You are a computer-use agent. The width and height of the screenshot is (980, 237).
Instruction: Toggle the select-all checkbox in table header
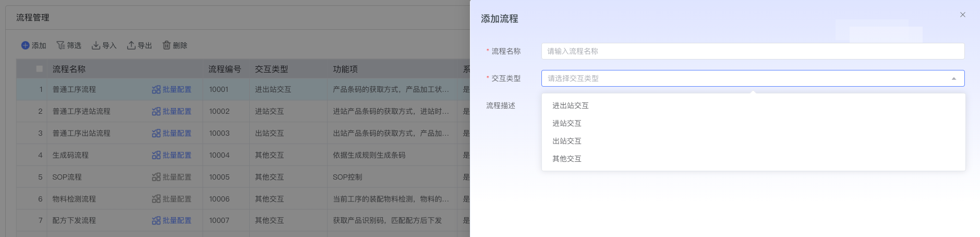39,69
